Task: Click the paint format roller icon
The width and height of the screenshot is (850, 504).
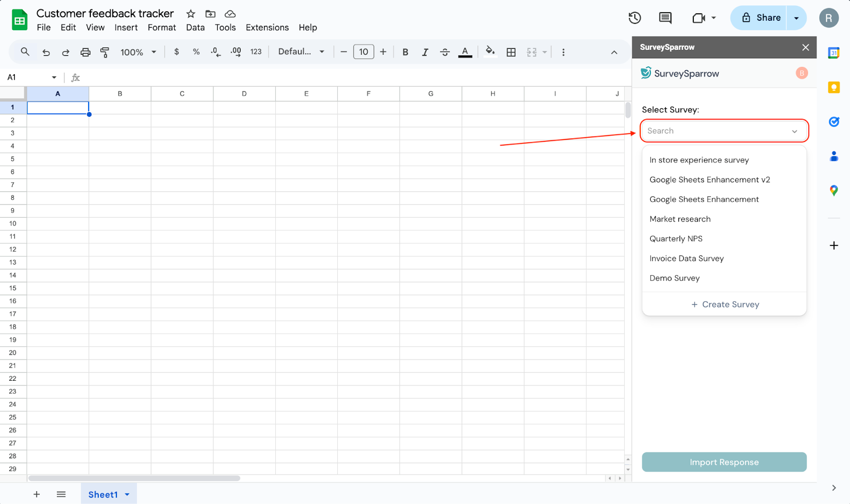Action: pos(105,52)
